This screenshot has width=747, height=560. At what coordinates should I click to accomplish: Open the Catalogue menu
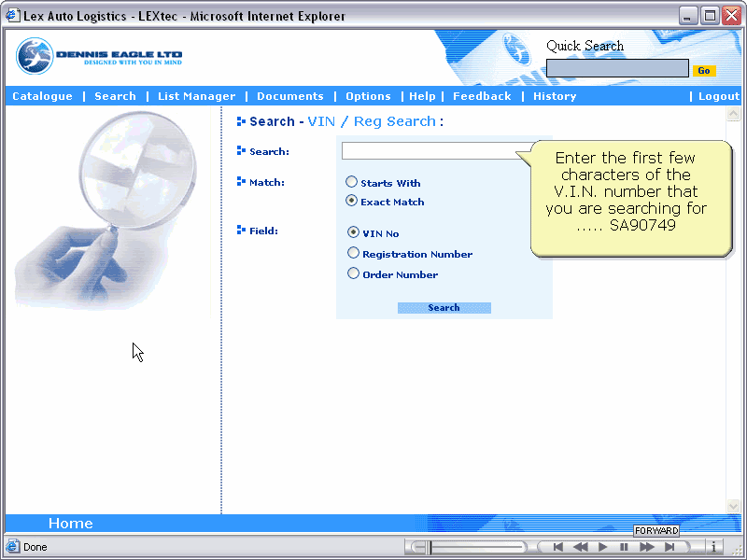point(42,96)
